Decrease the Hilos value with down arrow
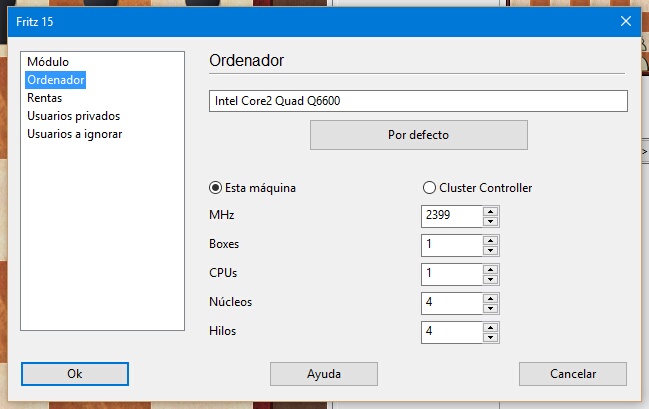Image resolution: width=649 pixels, height=409 pixels. pos(490,337)
